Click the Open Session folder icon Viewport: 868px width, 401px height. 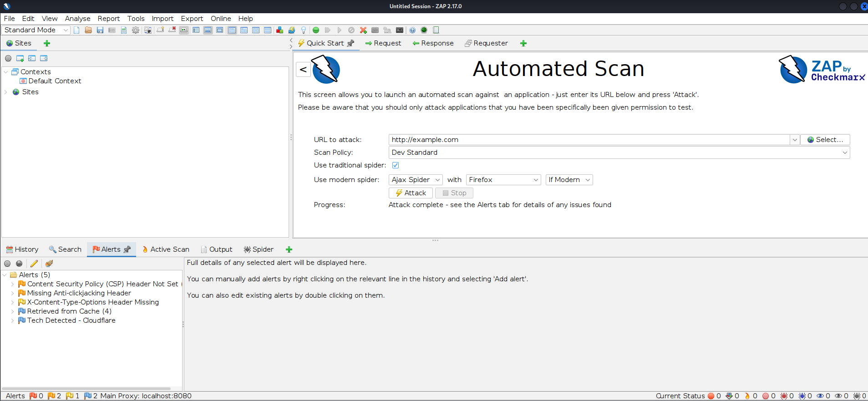tap(88, 30)
